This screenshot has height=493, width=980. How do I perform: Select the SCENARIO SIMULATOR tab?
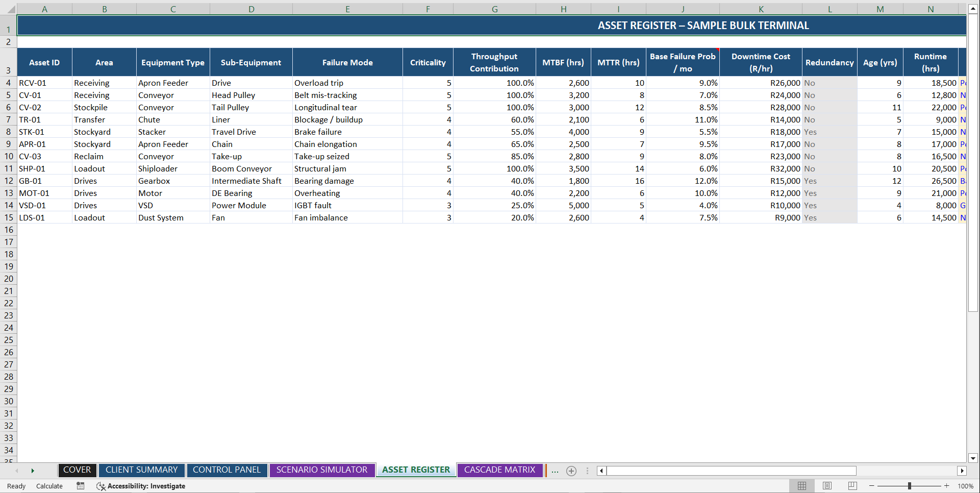(322, 470)
